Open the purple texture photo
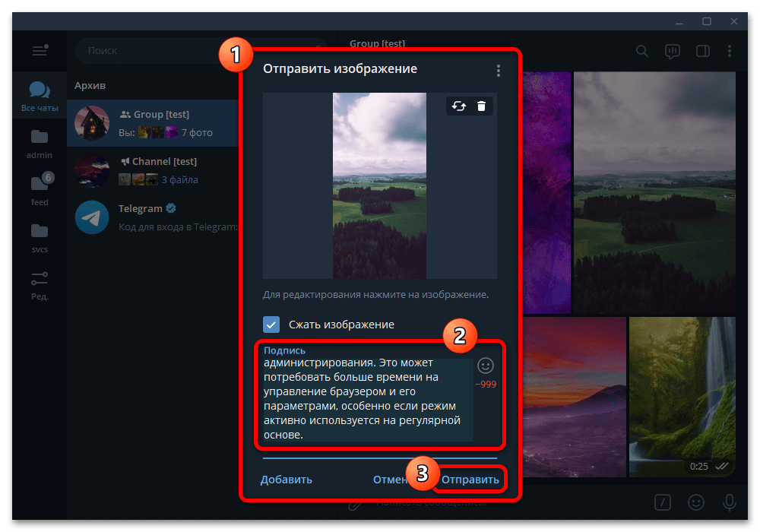Screen dimensions: 760x532 pyautogui.click(x=546, y=192)
